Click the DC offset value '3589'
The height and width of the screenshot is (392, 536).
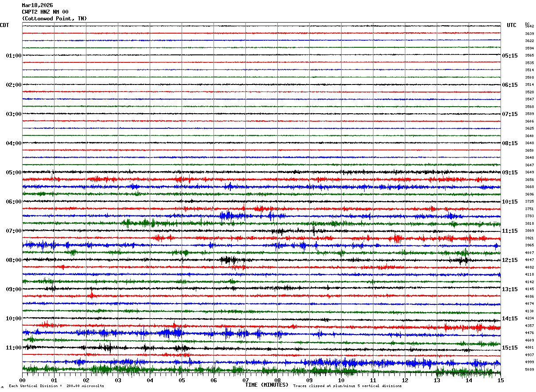529,114
